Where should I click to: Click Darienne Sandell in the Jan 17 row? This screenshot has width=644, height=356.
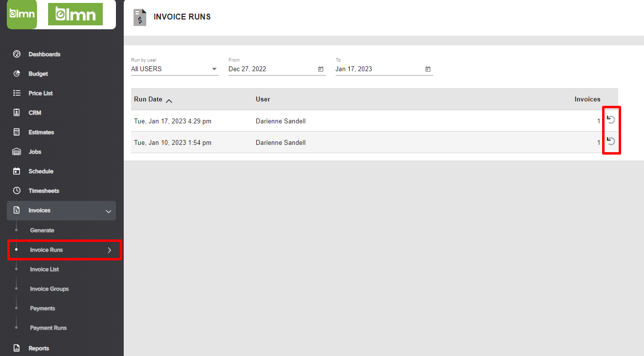281,121
